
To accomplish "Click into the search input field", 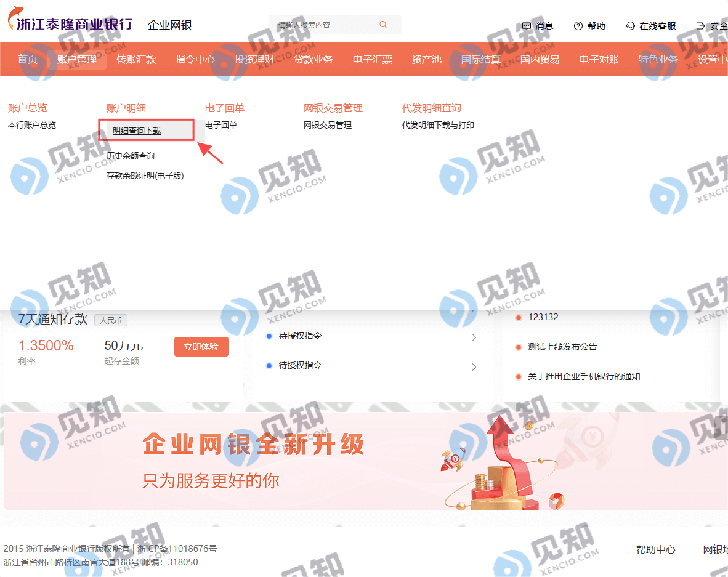I will click(x=325, y=25).
